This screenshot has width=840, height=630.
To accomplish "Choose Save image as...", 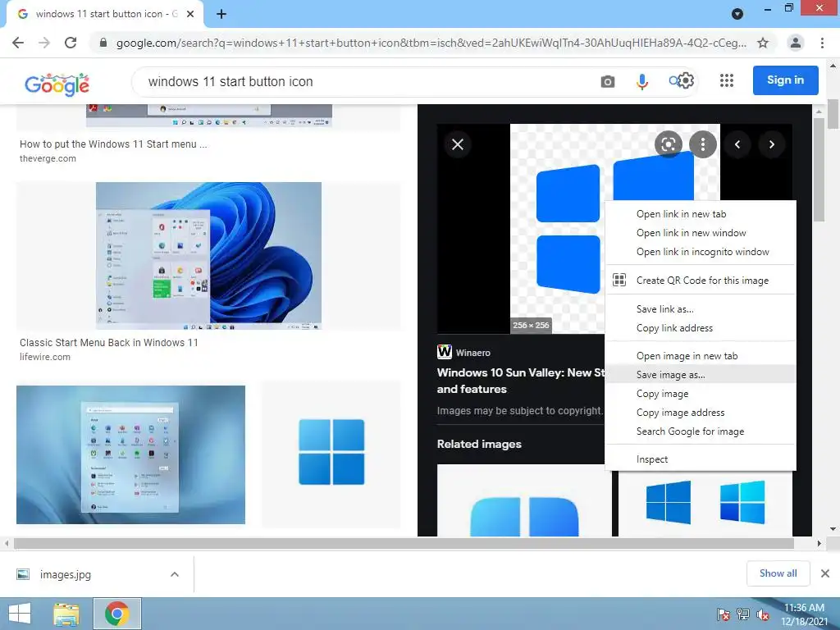I will tap(701, 374).
